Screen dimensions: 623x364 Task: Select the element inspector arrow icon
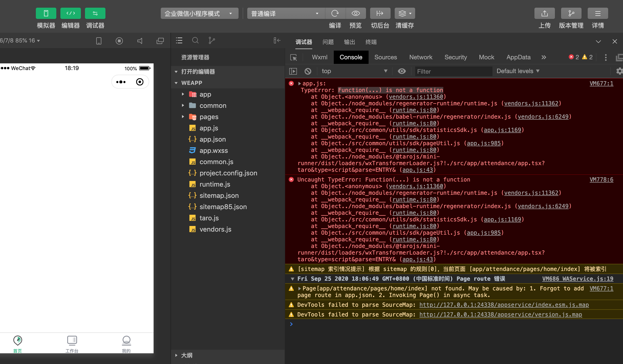[294, 57]
